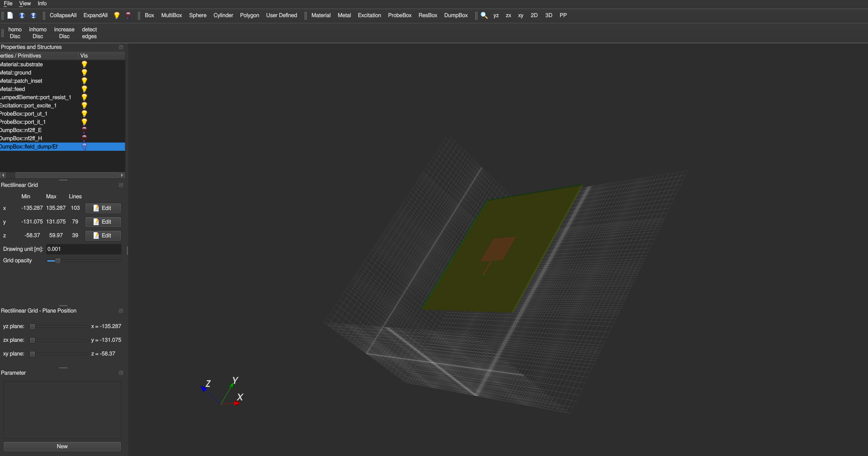Select the Metal::patch_inset tree row
The height and width of the screenshot is (456, 868).
[x=62, y=81]
